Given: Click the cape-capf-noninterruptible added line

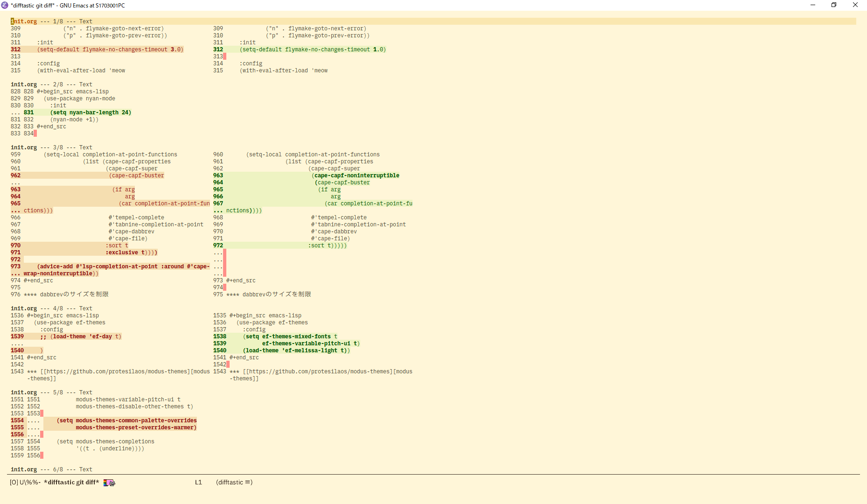Looking at the screenshot, I should pyautogui.click(x=356, y=175).
